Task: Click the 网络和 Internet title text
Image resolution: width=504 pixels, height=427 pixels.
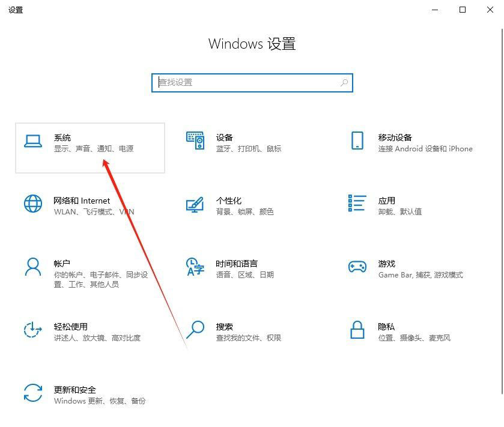Action: (82, 201)
